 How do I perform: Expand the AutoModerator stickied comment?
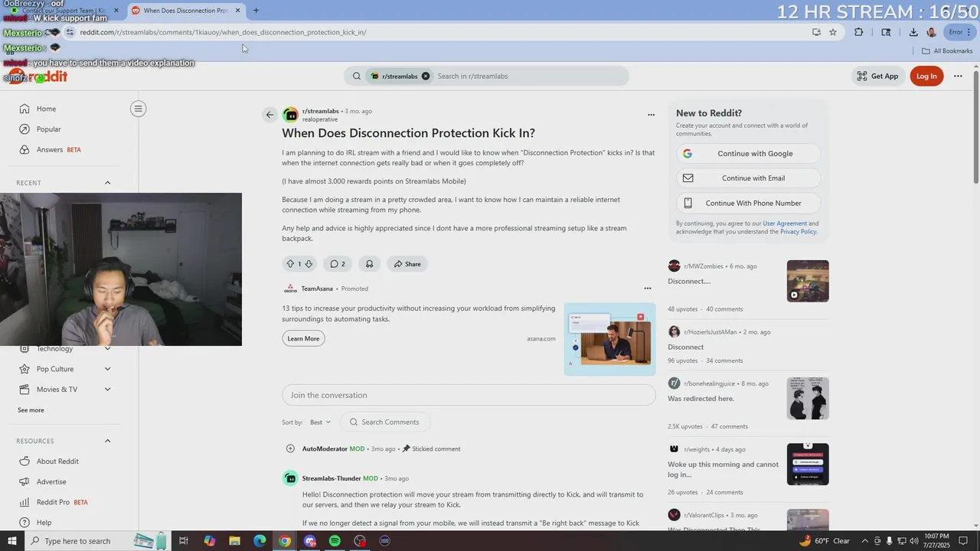[290, 448]
